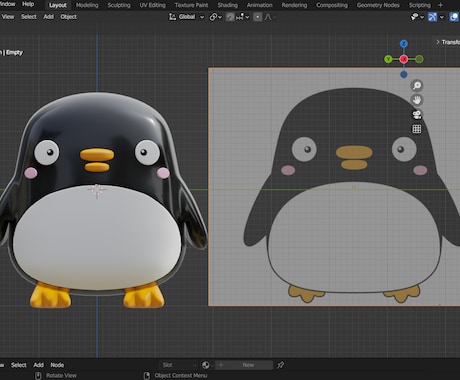Expand viewport object visibility dropdown arrow
Image resolution: width=460 pixels, height=380 pixels.
pyautogui.click(x=422, y=17)
